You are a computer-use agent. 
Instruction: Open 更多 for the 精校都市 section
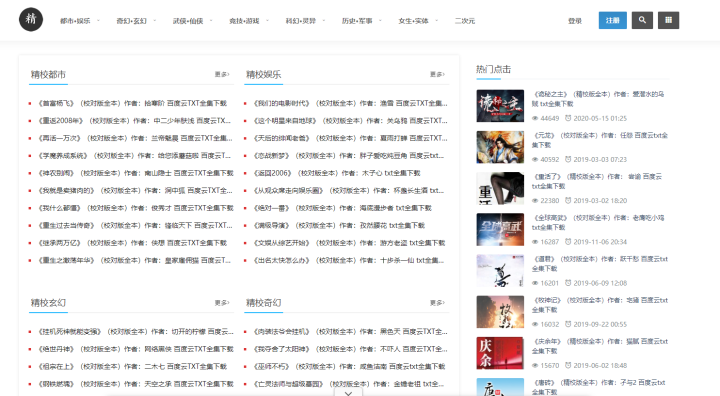coord(222,74)
